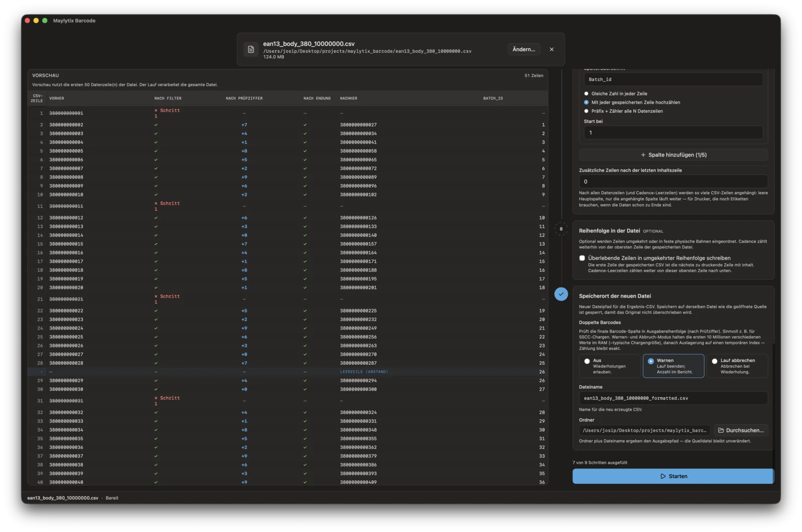
Task: Click the VORSCHAU panel title
Action: pos(46,76)
